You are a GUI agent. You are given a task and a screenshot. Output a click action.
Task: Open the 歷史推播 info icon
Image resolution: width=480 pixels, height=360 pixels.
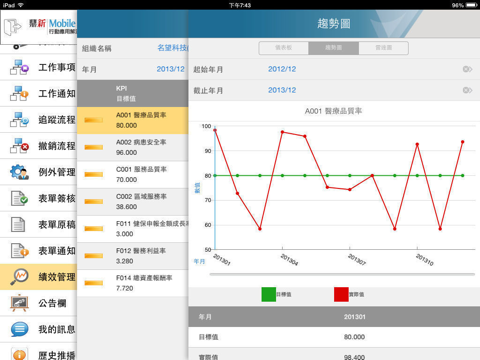[19, 354]
